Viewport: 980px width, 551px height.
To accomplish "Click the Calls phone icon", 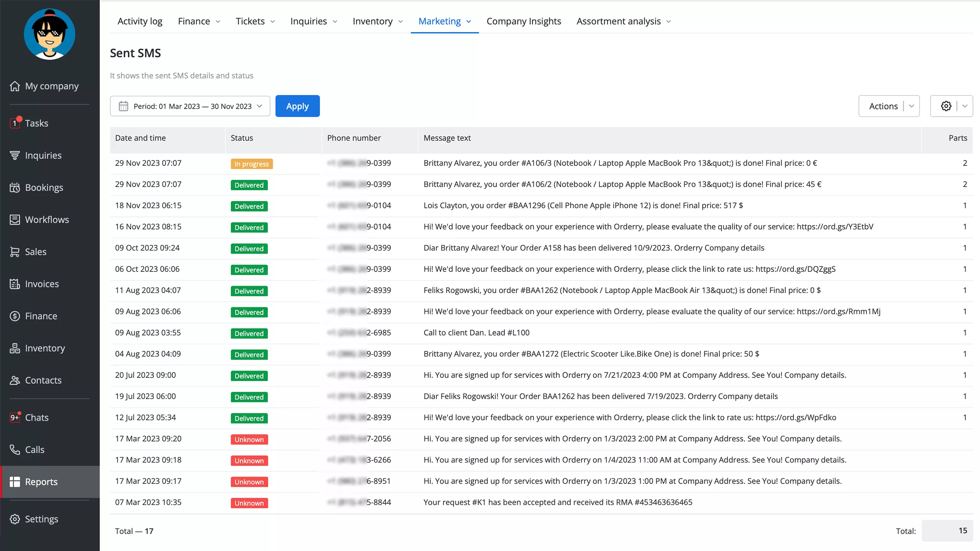I will point(15,450).
